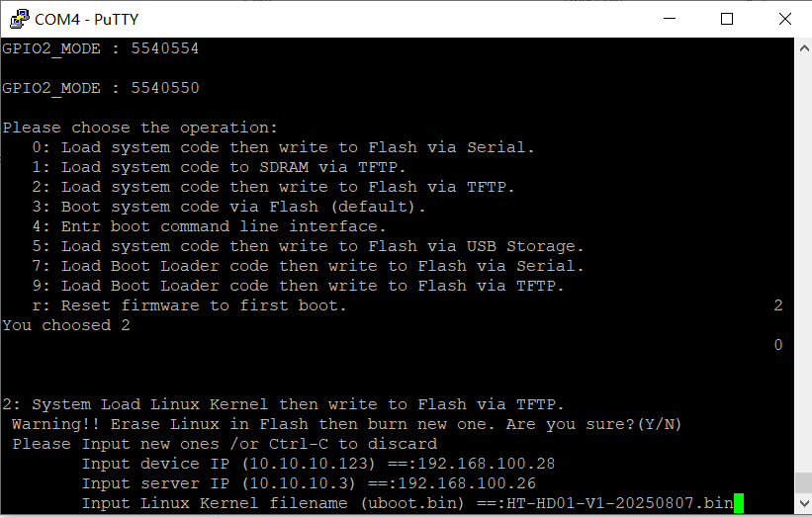This screenshot has height=518, width=812.
Task: Minimize the COM4 PuTTY window
Action: coord(673,19)
